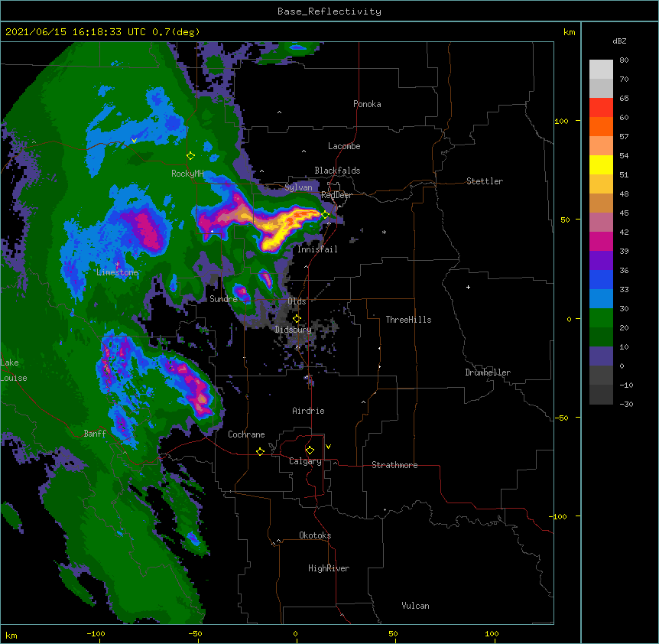The height and width of the screenshot is (644, 659).
Task: Select the Limestone label
Action: [117, 272]
